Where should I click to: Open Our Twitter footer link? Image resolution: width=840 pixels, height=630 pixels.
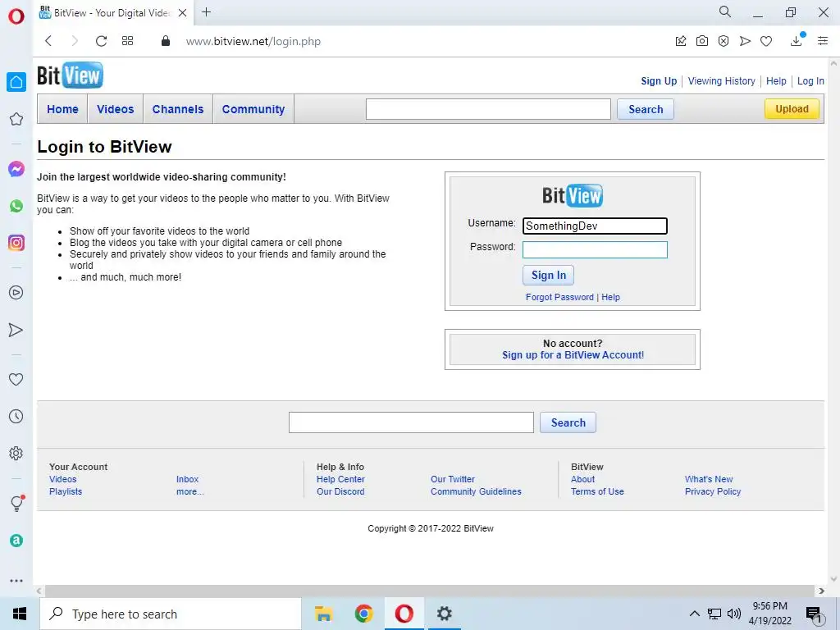click(453, 479)
